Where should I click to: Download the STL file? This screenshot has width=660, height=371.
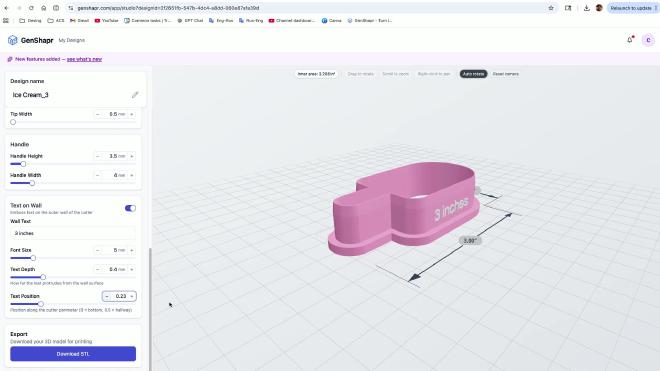pyautogui.click(x=73, y=354)
